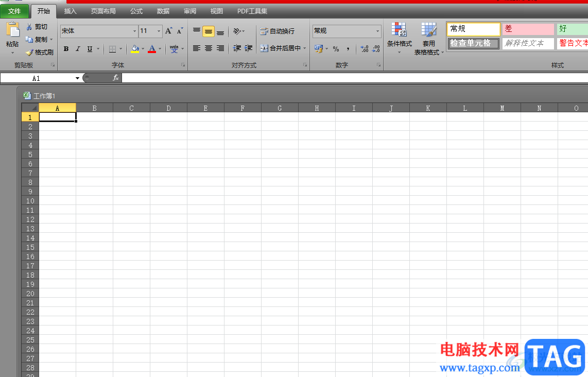The image size is (588, 377).
Task: Select the Format Painter brush
Action: click(x=29, y=53)
